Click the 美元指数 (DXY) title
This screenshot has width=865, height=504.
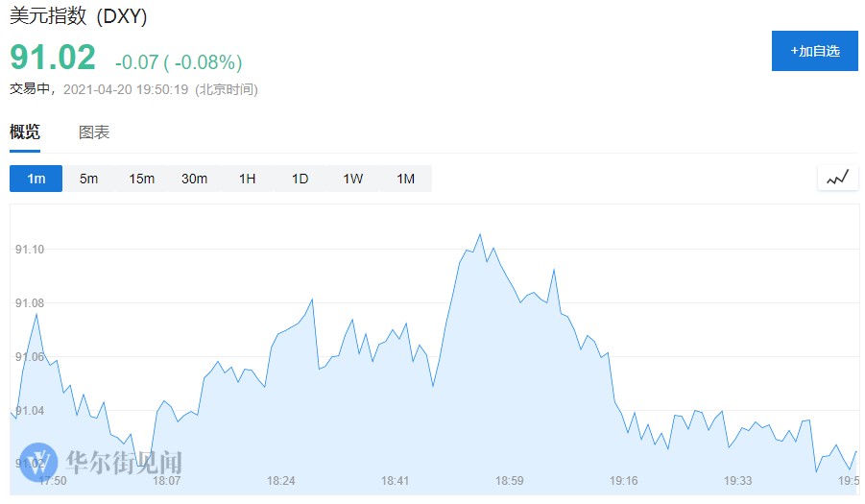(x=79, y=17)
